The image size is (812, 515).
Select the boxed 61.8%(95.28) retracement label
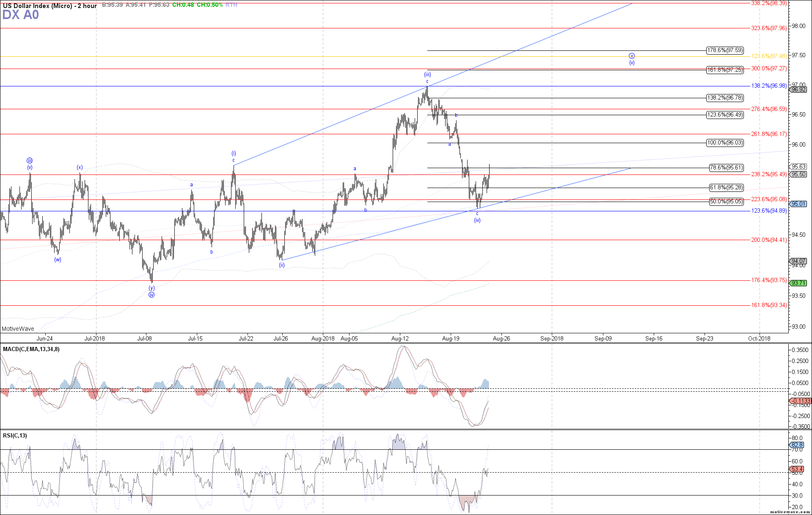click(x=726, y=188)
